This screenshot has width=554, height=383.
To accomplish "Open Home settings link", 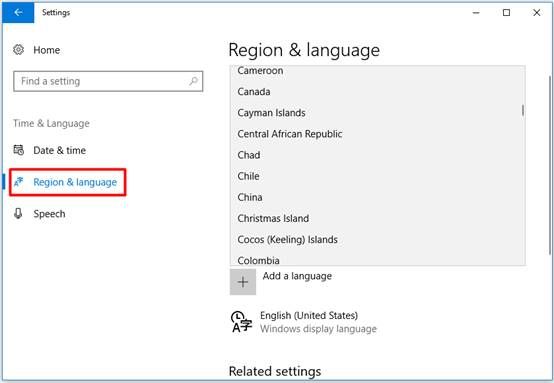I will point(46,50).
